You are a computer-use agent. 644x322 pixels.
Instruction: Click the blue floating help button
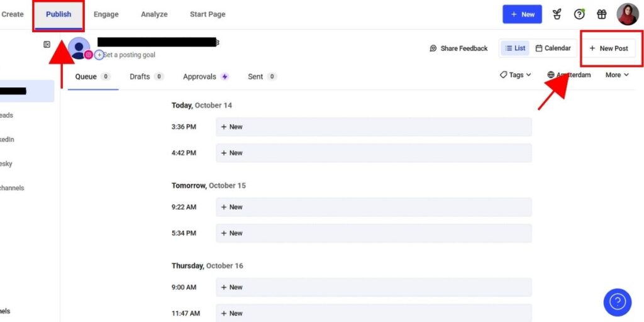tap(617, 302)
